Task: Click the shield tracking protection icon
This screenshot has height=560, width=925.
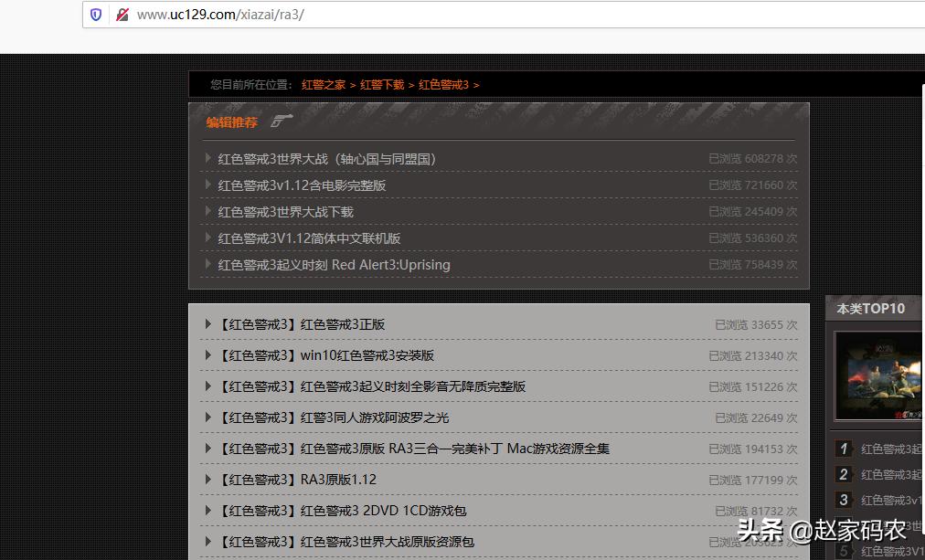Action: tap(96, 15)
